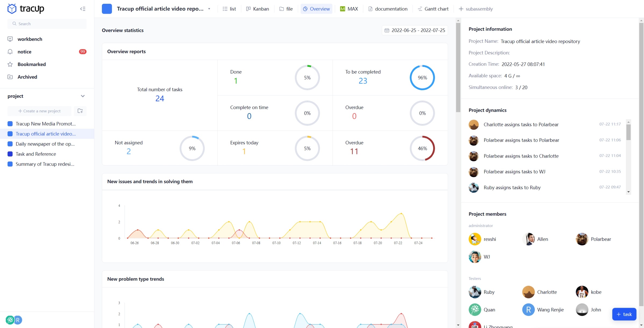Click the collapse sidebar icon
The height and width of the screenshot is (328, 644).
pyautogui.click(x=83, y=8)
